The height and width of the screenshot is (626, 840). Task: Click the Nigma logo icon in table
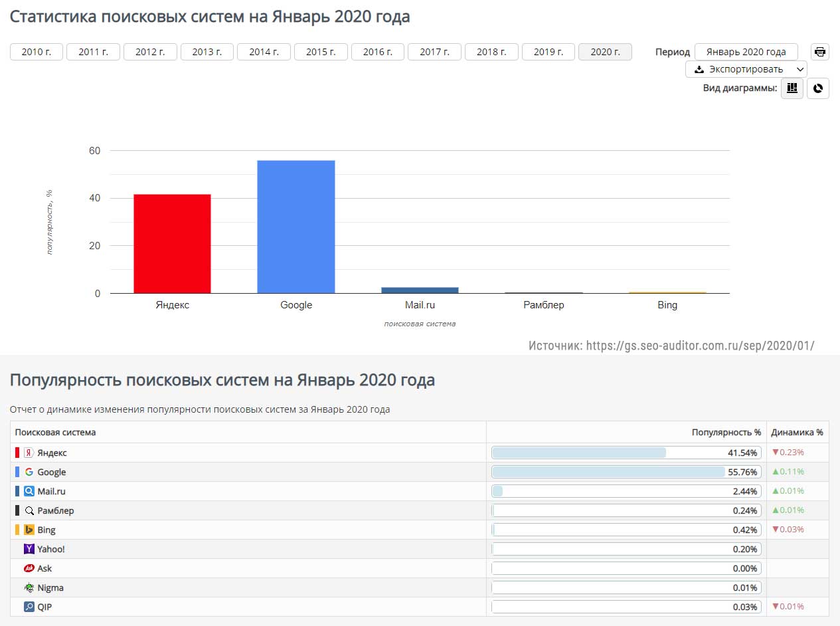(29, 587)
